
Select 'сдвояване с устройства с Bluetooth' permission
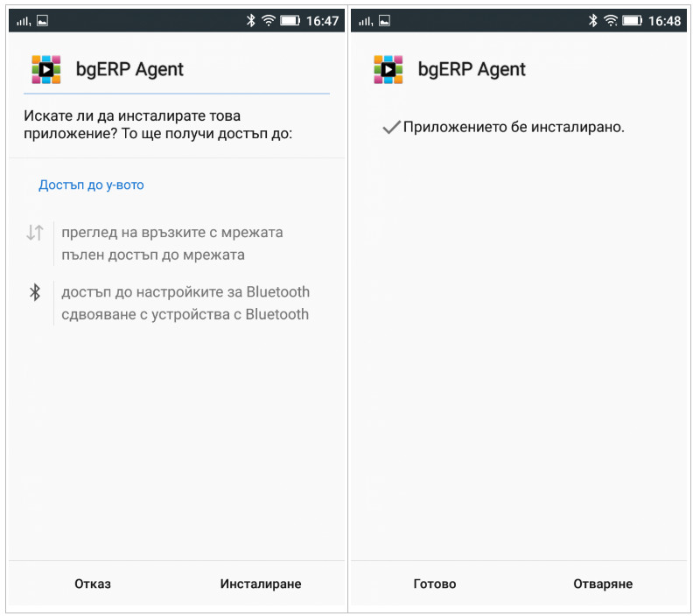(185, 314)
